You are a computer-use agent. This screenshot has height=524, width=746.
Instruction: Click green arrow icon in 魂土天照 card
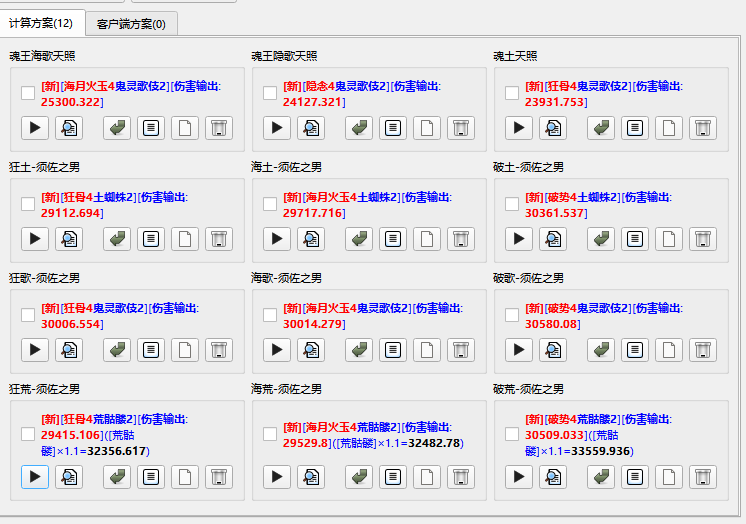click(x=601, y=128)
